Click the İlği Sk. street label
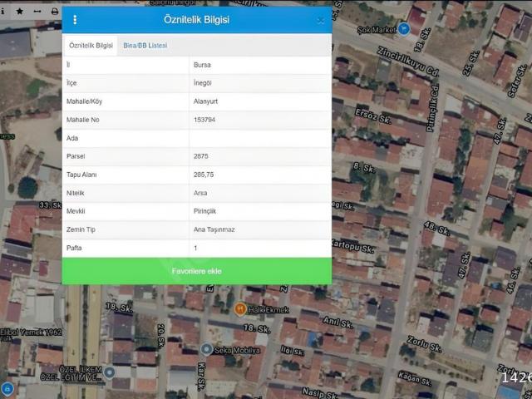Image resolution: width=532 pixels, height=399 pixels. (x=292, y=351)
